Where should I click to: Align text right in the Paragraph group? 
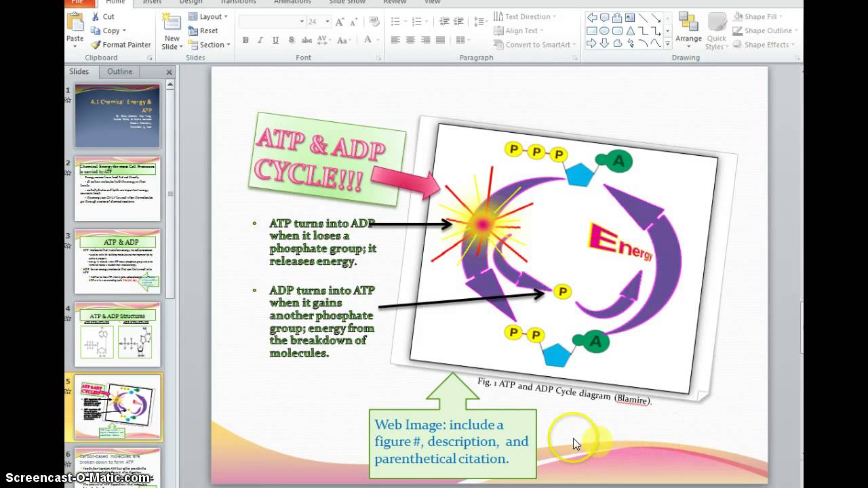[425, 41]
